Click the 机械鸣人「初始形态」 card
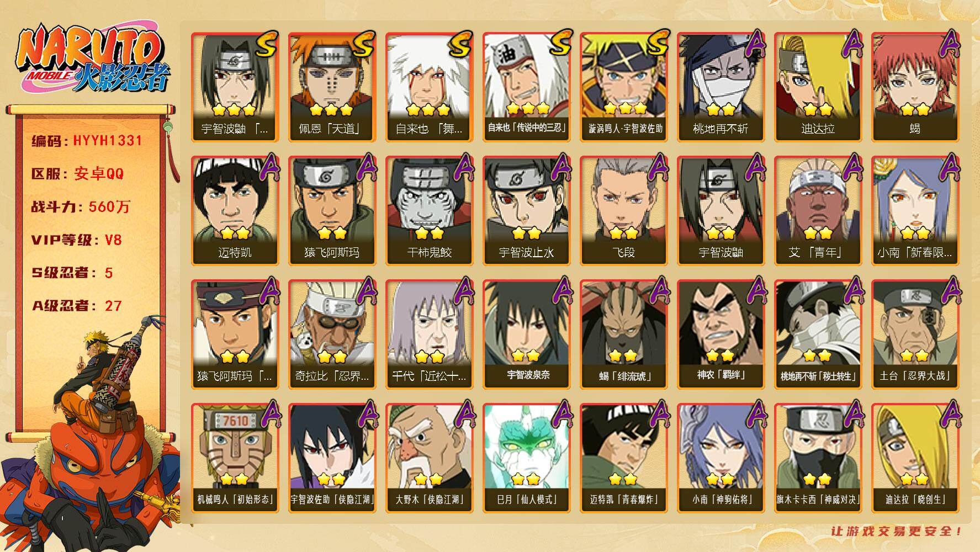The height and width of the screenshot is (552, 980). [x=235, y=458]
